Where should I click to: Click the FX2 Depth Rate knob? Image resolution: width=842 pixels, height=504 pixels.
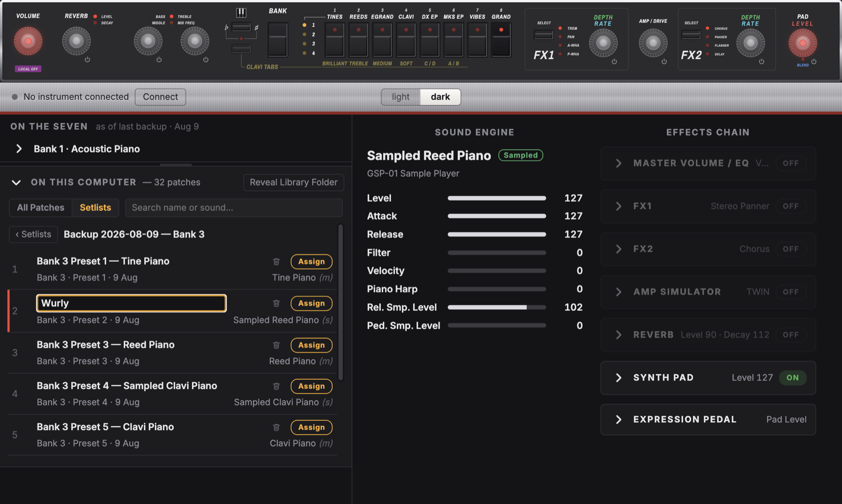coord(750,43)
